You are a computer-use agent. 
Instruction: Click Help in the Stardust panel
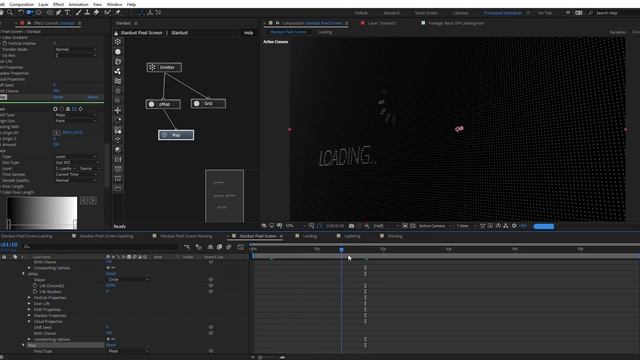(249, 33)
